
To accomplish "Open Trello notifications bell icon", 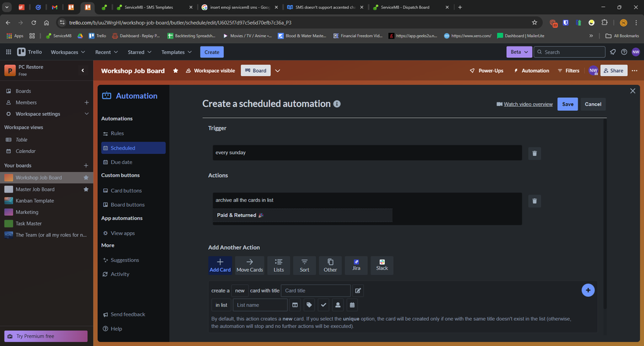I will point(613,52).
